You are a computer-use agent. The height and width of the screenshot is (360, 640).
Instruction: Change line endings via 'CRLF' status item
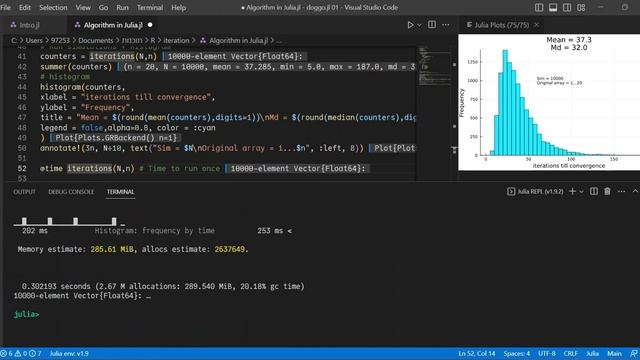(x=570, y=353)
